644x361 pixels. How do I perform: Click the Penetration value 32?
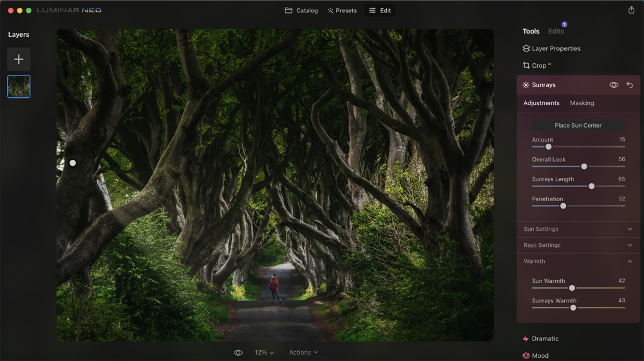pyautogui.click(x=621, y=199)
